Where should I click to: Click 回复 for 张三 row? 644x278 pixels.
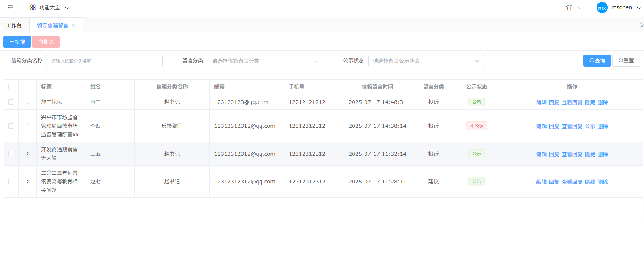[554, 102]
